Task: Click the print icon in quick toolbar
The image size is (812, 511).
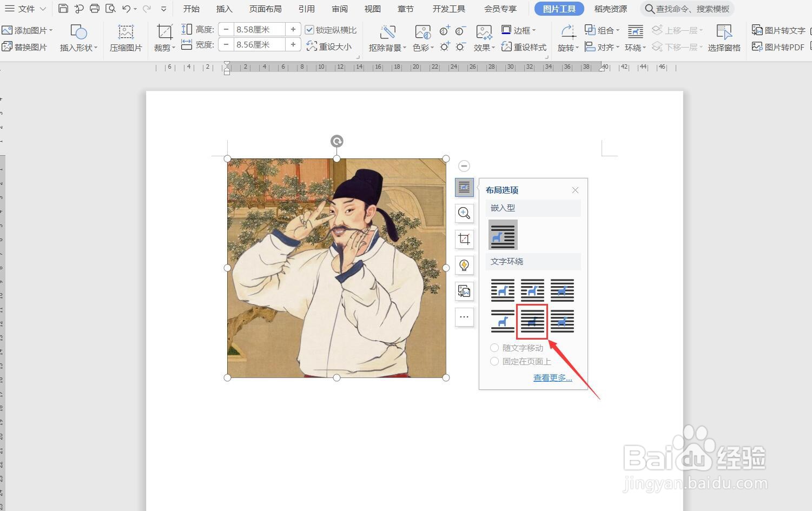Action: (x=95, y=9)
